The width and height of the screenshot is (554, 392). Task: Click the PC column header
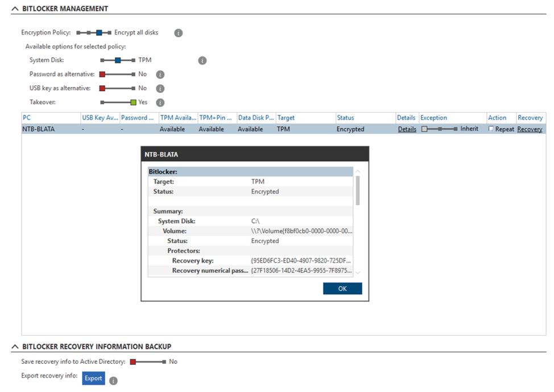[x=27, y=118]
